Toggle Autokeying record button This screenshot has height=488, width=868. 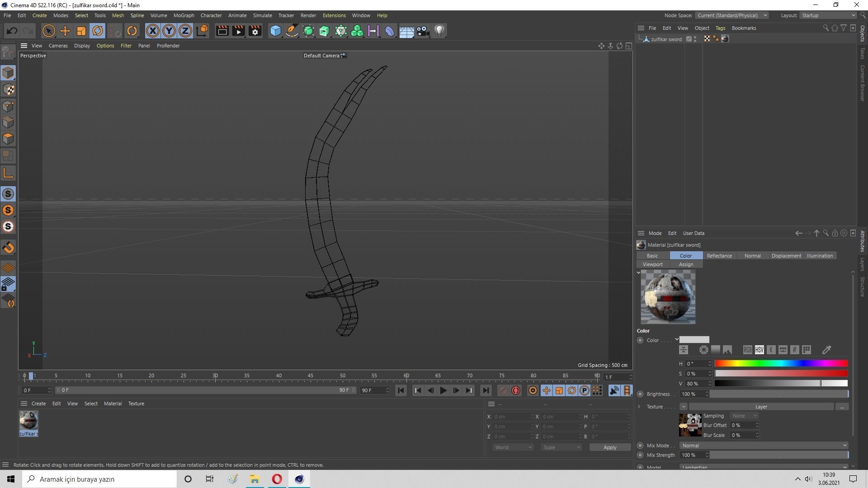coord(516,390)
